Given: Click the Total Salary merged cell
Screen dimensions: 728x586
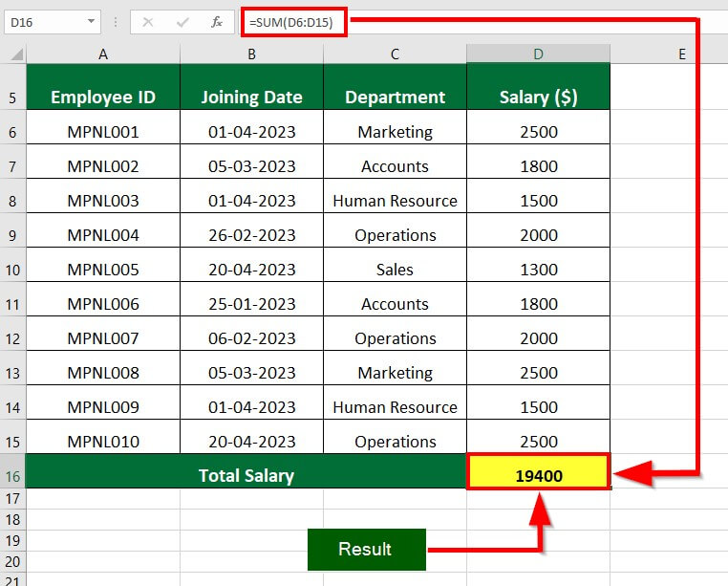Looking at the screenshot, I should pyautogui.click(x=246, y=471).
